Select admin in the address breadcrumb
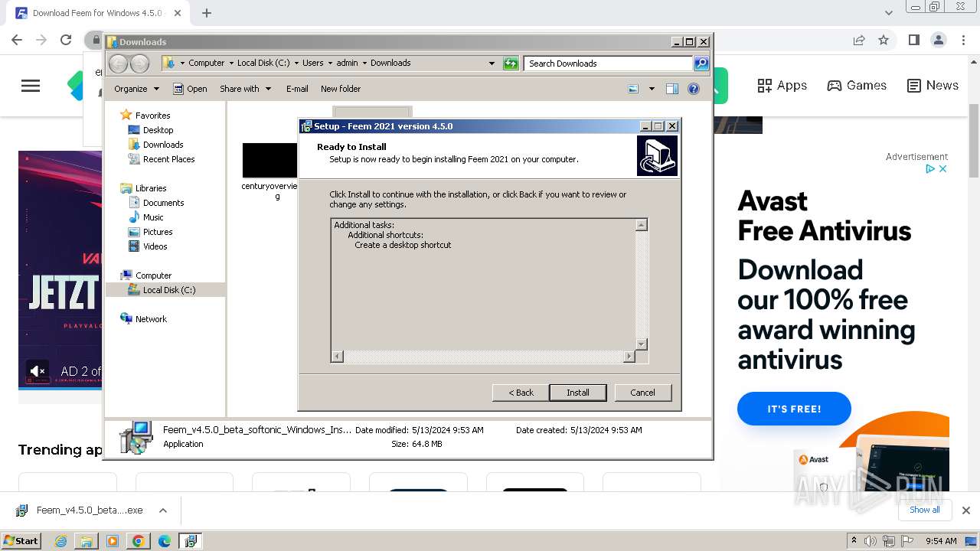 (347, 63)
